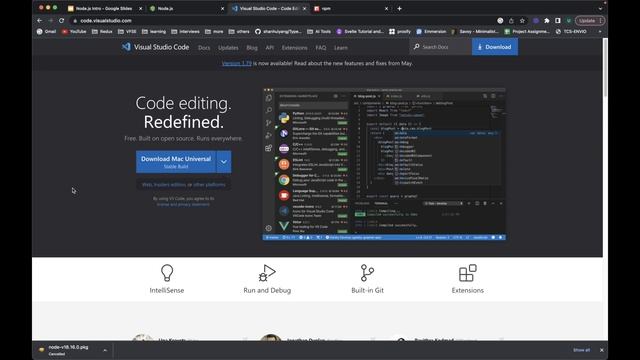Open the proxify bookmark
Screen dimensions: 640x360
click(400, 31)
